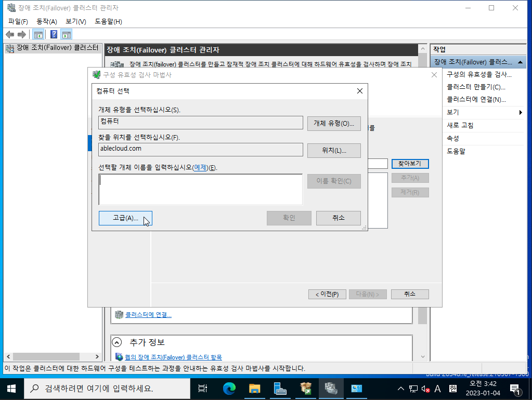
Task: Click the taskbar search box
Action: pos(107,389)
